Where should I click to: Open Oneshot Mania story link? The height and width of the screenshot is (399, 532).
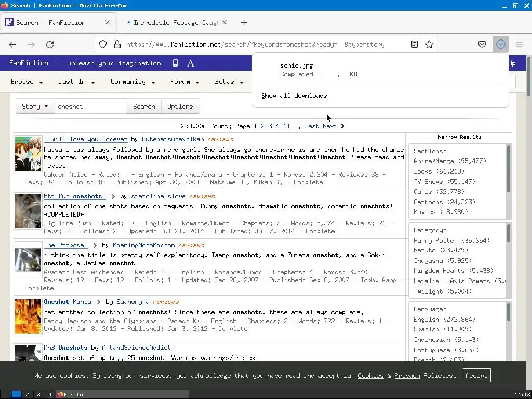pos(68,302)
